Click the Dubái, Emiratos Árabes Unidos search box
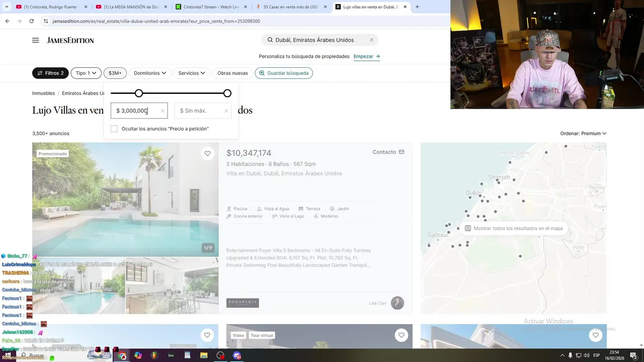644x362 pixels. tap(319, 40)
